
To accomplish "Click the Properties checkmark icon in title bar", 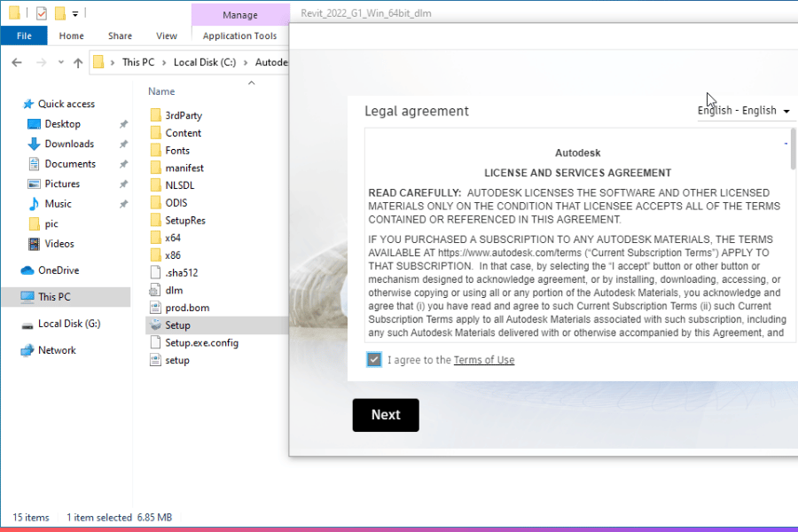I will pyautogui.click(x=41, y=13).
